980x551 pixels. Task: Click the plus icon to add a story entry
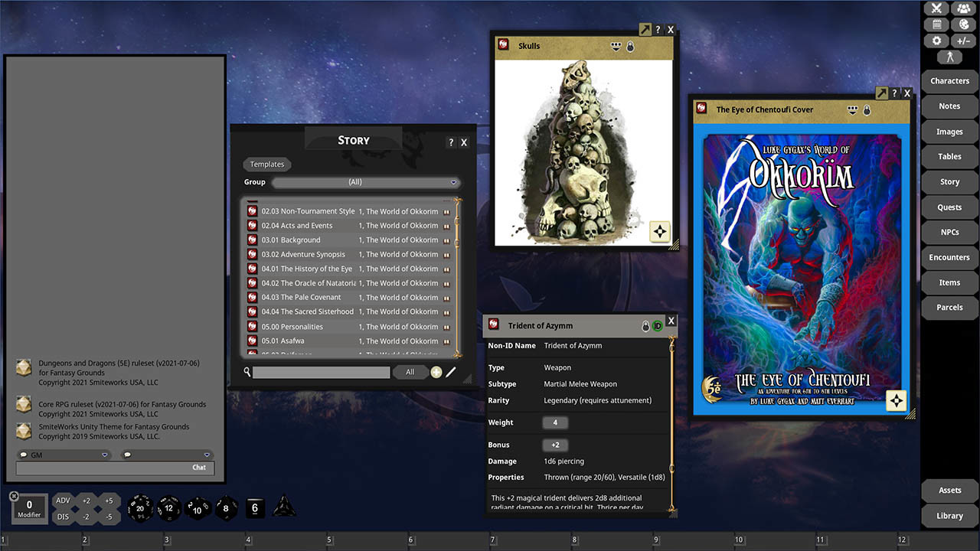pos(436,372)
